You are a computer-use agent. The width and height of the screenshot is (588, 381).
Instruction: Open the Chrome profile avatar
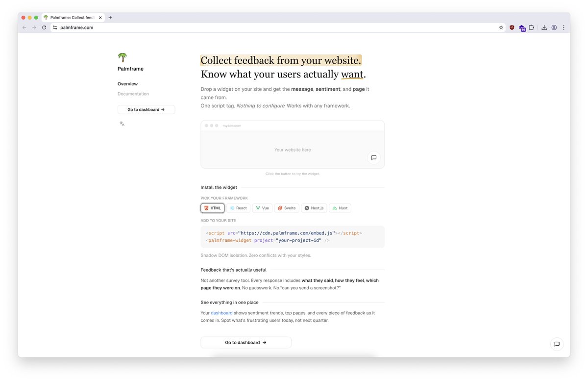click(x=554, y=27)
